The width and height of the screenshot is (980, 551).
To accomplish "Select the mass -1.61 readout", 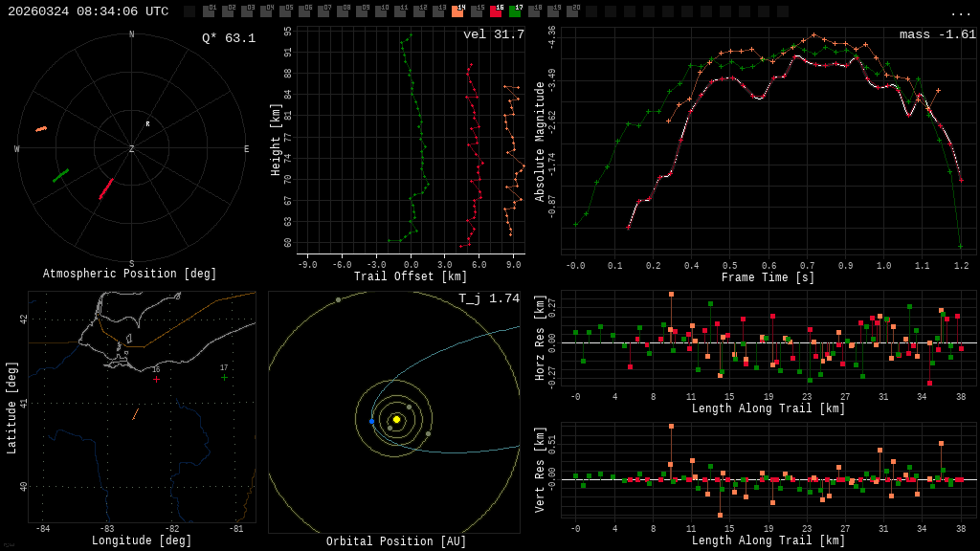I will point(937,35).
